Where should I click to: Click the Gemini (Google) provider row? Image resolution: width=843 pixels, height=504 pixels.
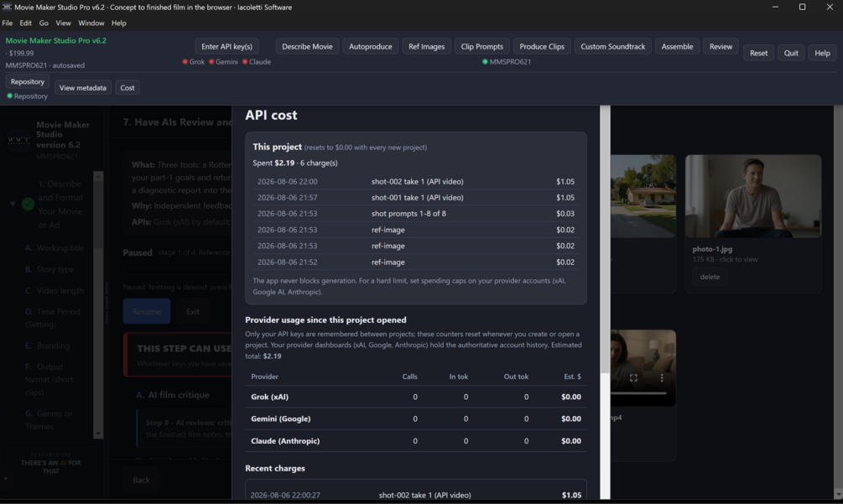[415, 419]
